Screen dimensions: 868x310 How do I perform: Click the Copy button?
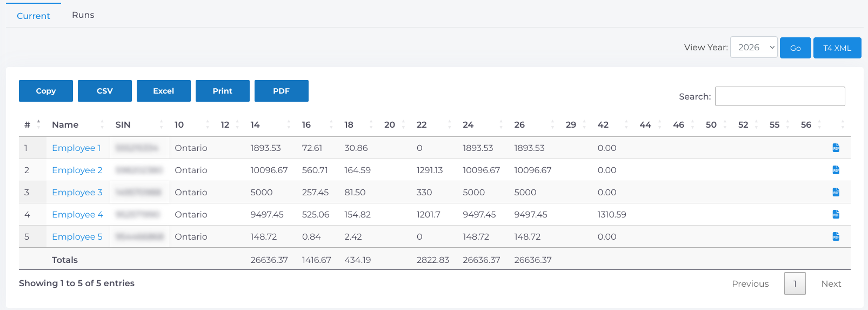point(46,91)
